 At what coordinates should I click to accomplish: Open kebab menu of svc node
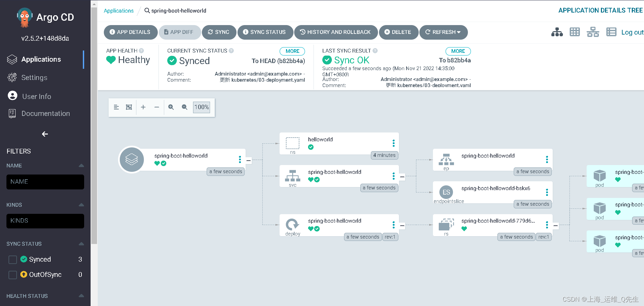pos(394,176)
